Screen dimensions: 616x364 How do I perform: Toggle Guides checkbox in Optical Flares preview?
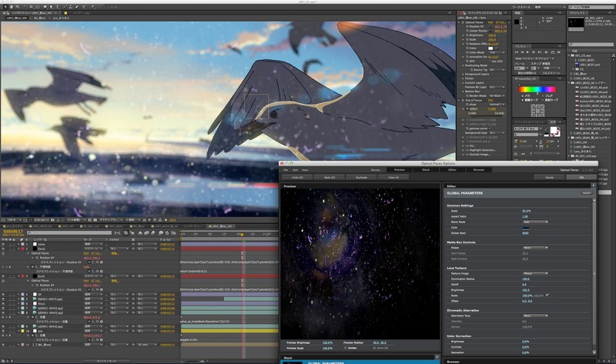click(345, 348)
